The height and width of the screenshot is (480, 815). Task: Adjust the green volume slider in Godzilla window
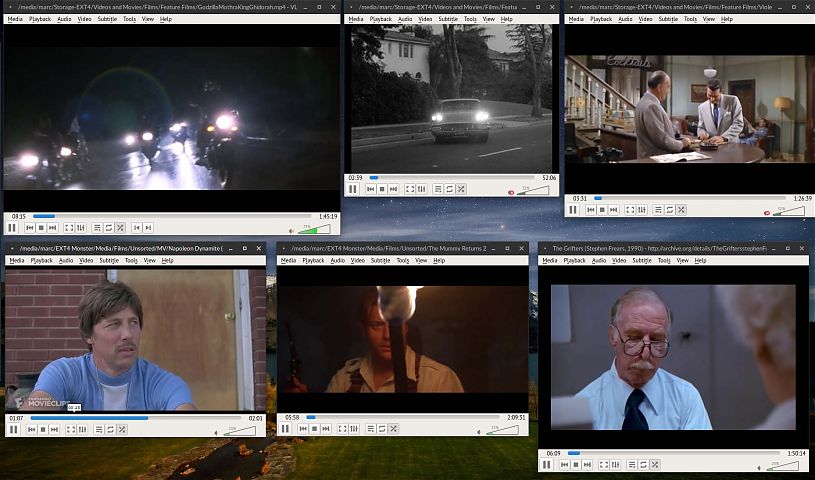[x=314, y=229]
